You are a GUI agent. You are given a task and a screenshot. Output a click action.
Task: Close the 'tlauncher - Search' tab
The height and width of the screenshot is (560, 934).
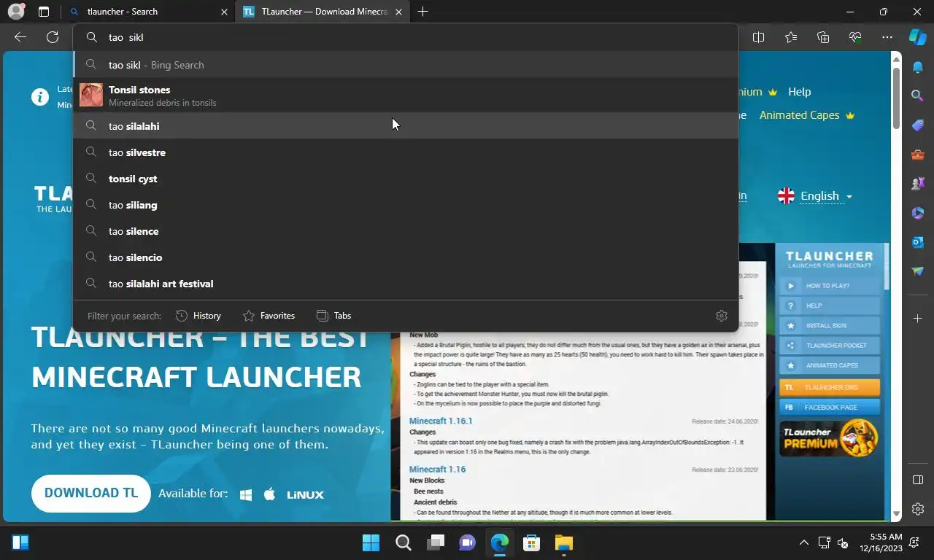224,12
